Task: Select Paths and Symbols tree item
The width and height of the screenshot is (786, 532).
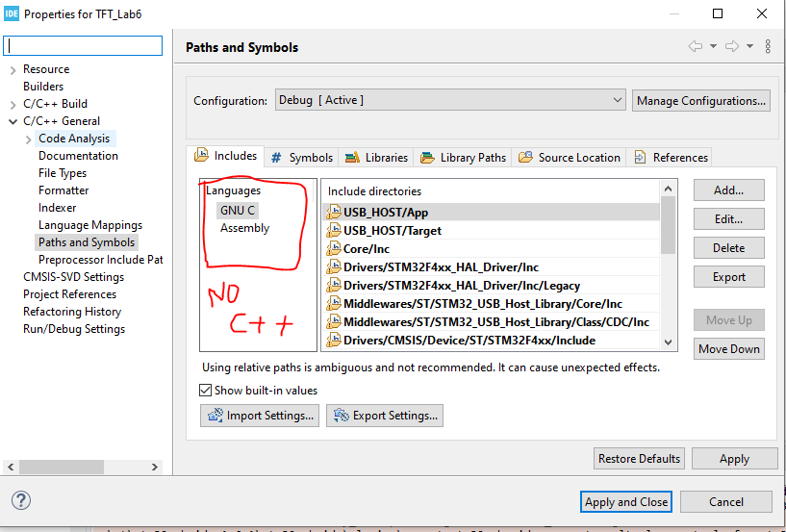Action: 87,242
